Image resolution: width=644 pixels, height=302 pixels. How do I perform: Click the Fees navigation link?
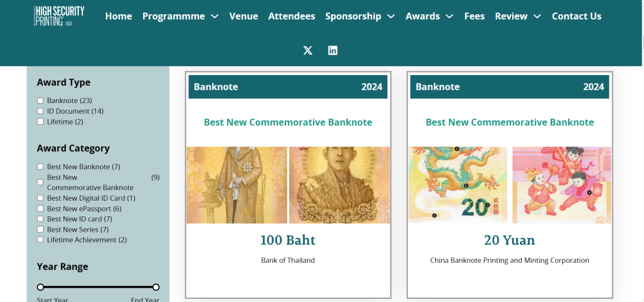(x=474, y=17)
